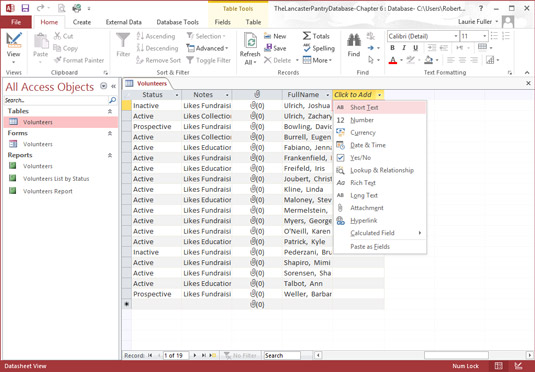Click the Find binoculars icon
Image resolution: width=535 pixels, height=372 pixels.
[x=354, y=41]
